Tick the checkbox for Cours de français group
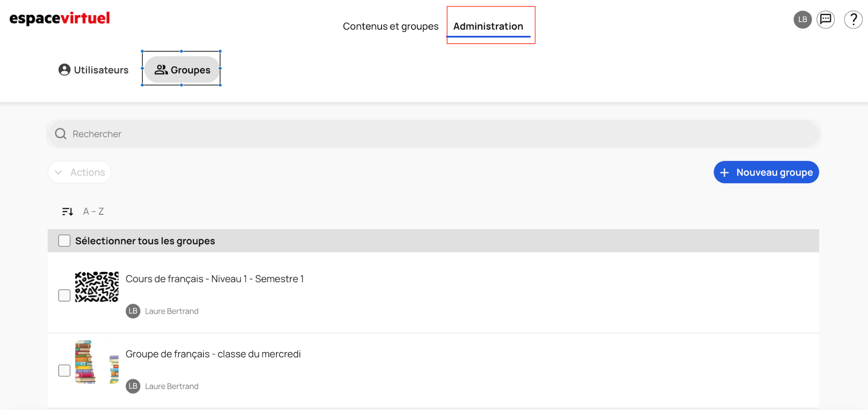Image resolution: width=868 pixels, height=410 pixels. [x=64, y=296]
